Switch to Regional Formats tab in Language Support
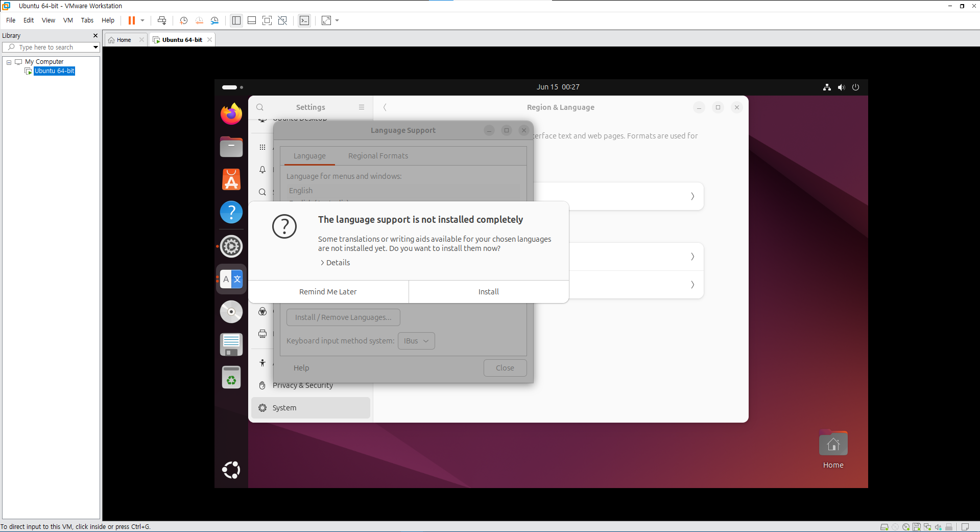 tap(378, 156)
